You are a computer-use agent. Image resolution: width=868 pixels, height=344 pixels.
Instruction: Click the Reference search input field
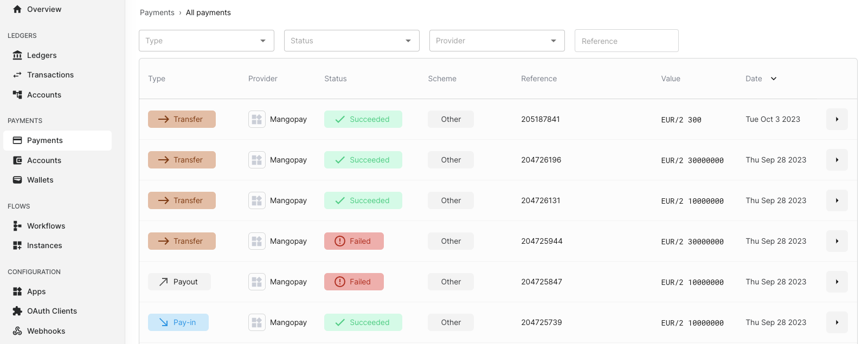626,41
